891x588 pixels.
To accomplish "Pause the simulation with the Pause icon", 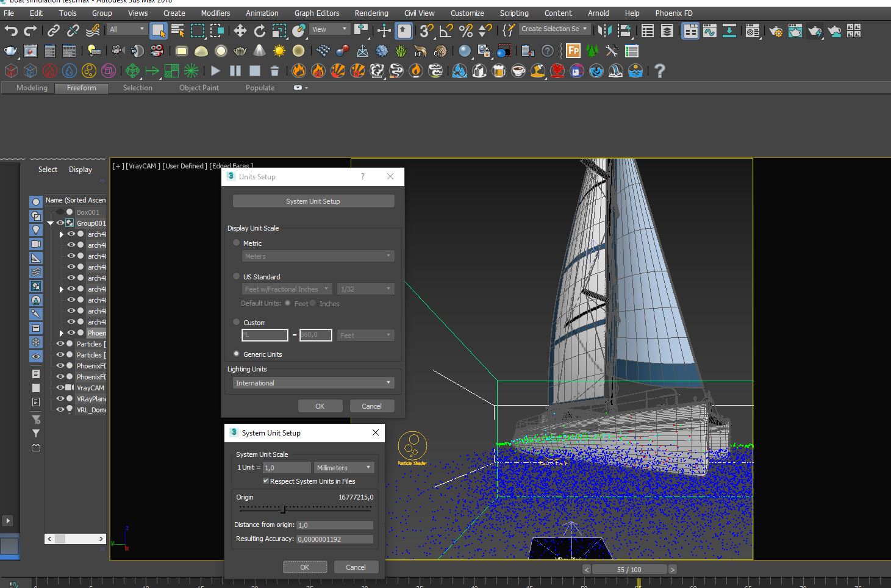I will click(x=235, y=71).
